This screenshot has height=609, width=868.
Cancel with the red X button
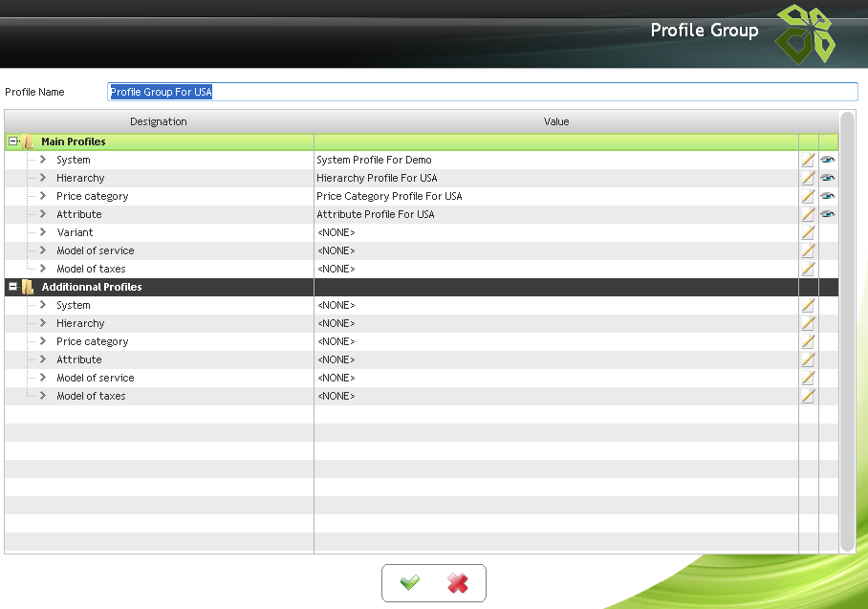pos(458,583)
